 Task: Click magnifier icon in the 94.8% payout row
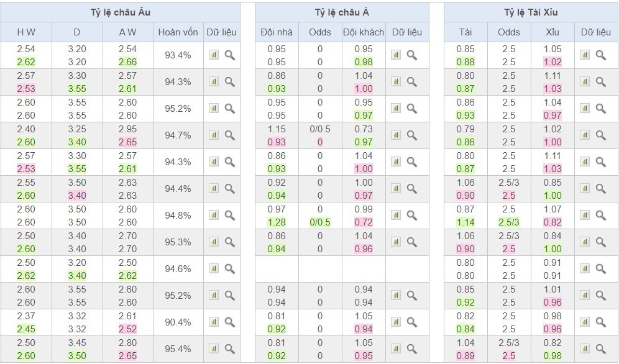point(229,215)
